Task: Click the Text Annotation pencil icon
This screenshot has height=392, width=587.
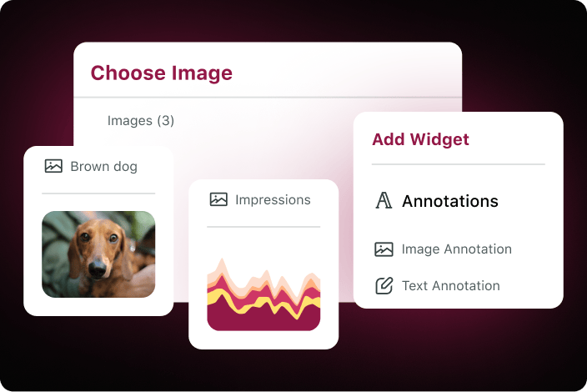Action: coord(384,286)
